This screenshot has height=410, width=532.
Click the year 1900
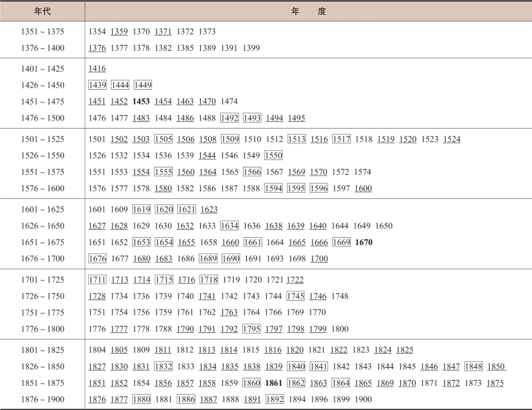pos(363,399)
